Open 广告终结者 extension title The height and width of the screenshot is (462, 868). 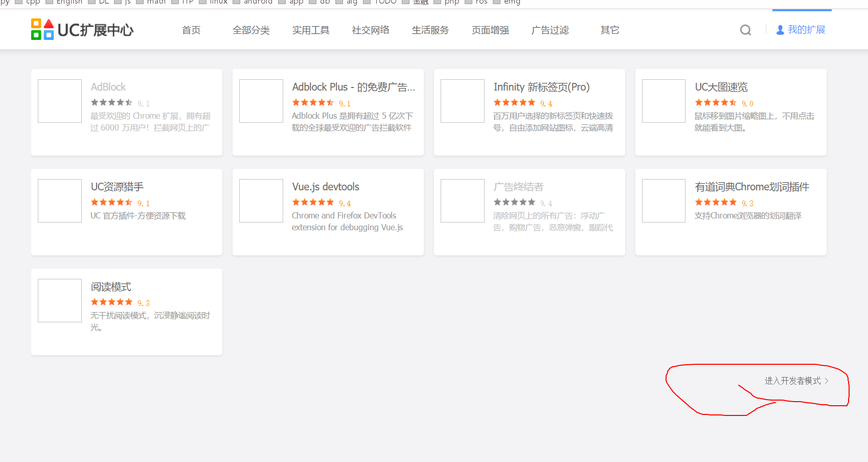[x=518, y=187]
